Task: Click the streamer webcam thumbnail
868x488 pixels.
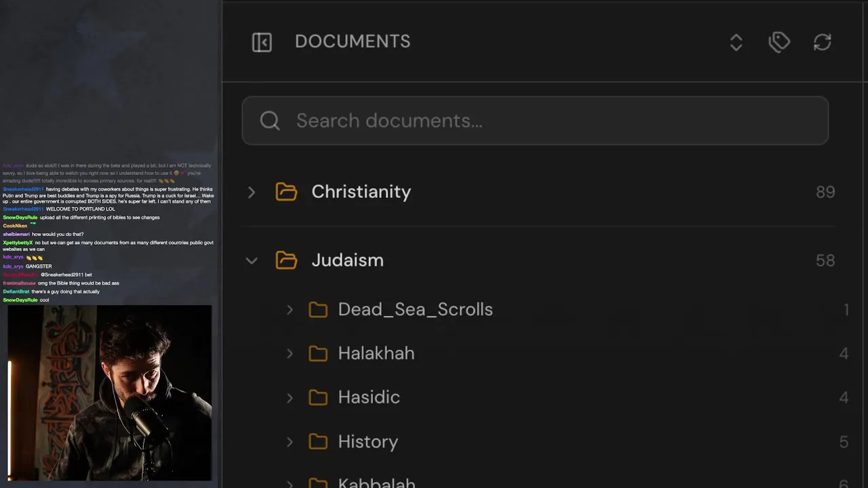Action: pyautogui.click(x=110, y=392)
